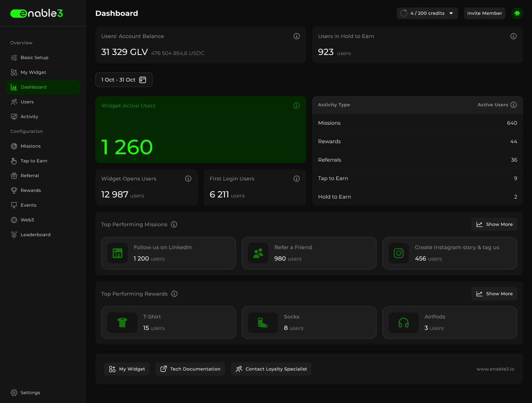Click Contact Loyalty Specialist
Screen dimensions: 532x403
[271, 369]
